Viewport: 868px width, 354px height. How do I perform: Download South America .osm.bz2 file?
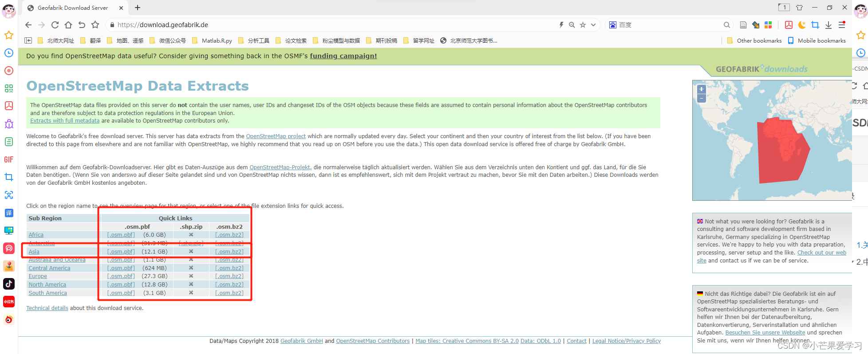(229, 293)
